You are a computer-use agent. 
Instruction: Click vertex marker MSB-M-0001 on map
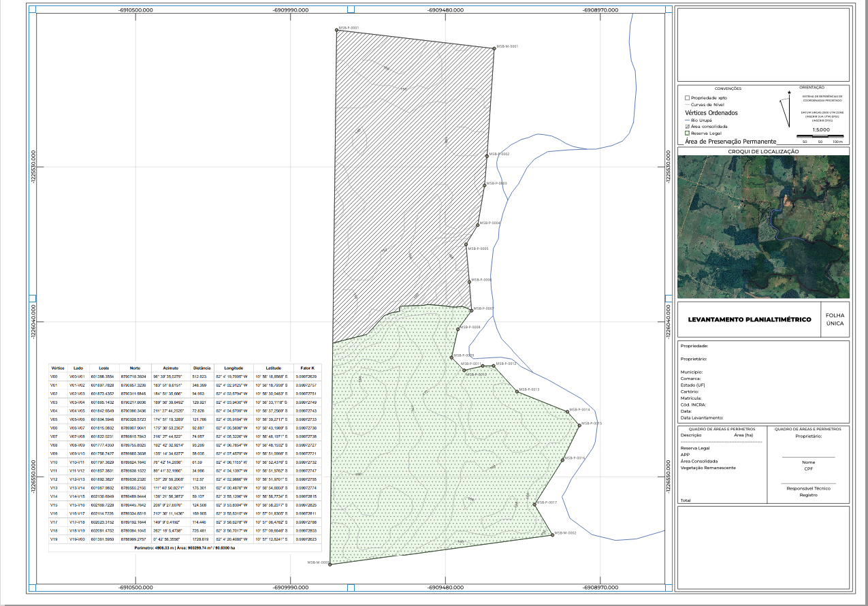494,48
